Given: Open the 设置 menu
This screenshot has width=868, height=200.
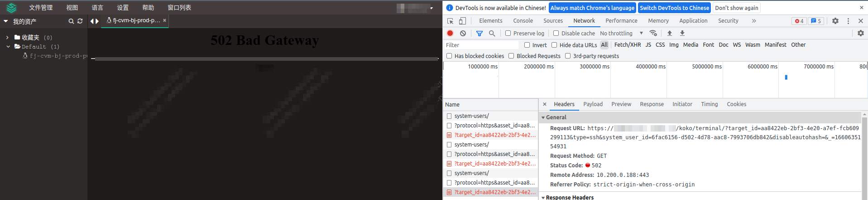Looking at the screenshot, I should [123, 8].
